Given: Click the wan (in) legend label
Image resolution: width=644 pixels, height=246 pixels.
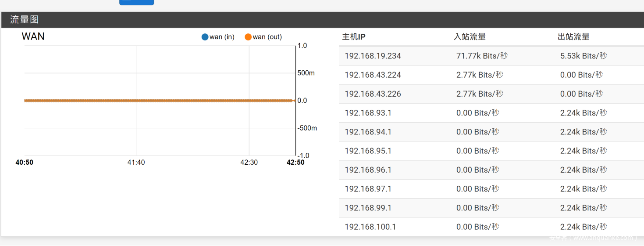Looking at the screenshot, I should (222, 37).
